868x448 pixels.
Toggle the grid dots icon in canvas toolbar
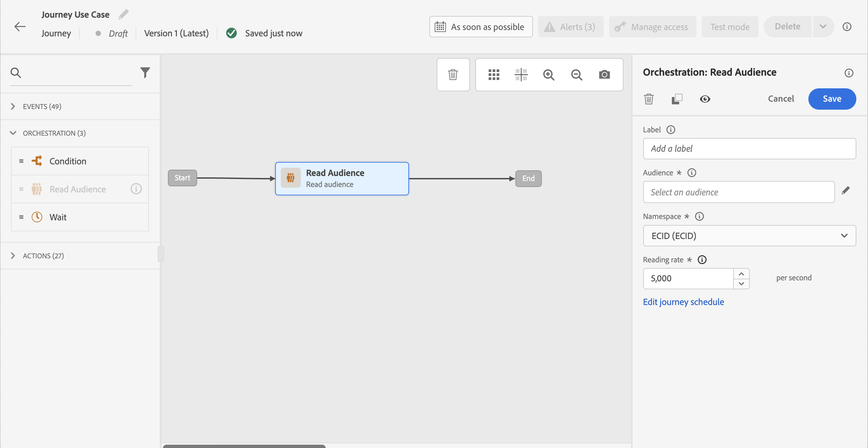pyautogui.click(x=494, y=74)
